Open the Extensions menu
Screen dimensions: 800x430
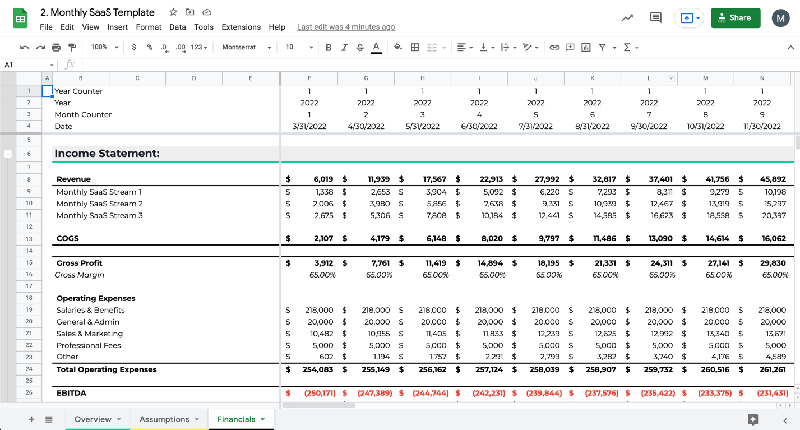(x=242, y=27)
